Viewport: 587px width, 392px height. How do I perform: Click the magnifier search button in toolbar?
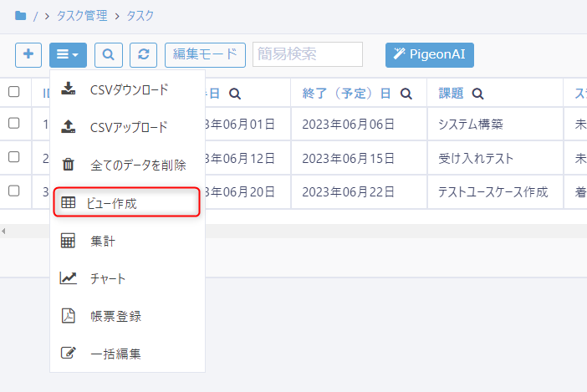(108, 54)
